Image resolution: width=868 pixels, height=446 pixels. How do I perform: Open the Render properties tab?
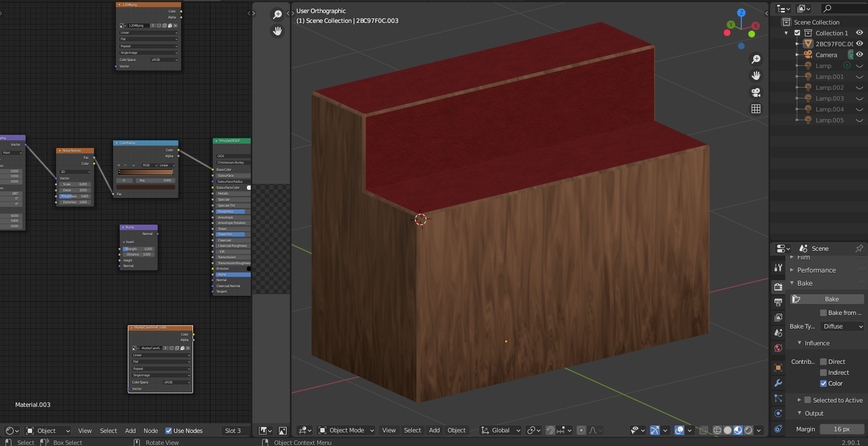[778, 287]
